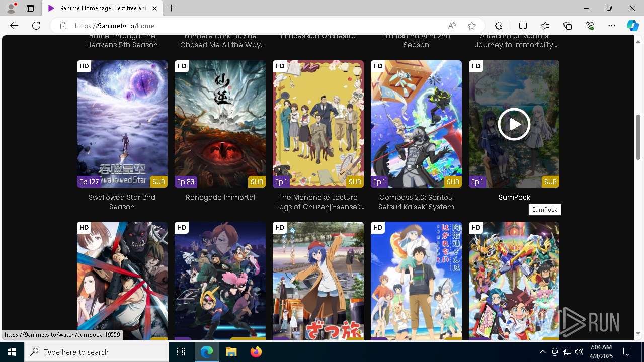The image size is (644, 362).
Task: Open Copilot sidebar icon
Action: [x=632, y=26]
